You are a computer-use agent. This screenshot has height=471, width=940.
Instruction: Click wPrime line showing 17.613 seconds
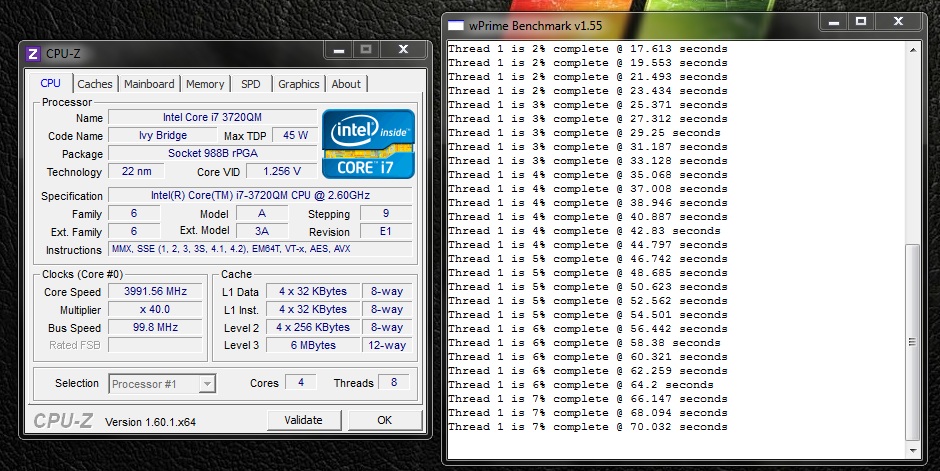click(x=588, y=49)
